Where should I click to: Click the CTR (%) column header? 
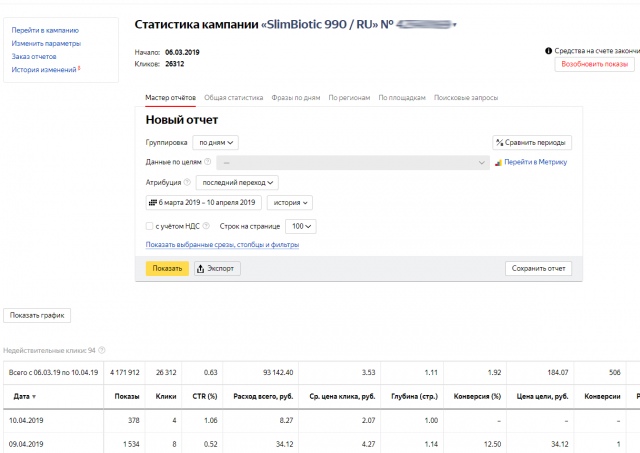coord(205,396)
